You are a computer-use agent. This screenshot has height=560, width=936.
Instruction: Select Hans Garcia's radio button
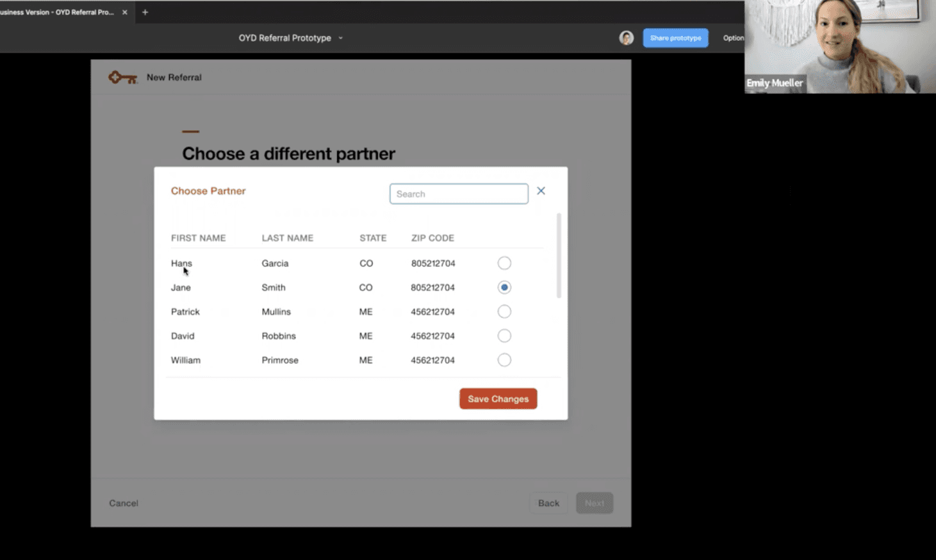pos(504,263)
